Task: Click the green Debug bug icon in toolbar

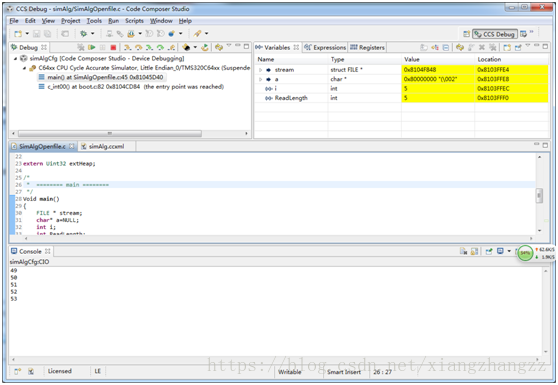Action: pos(83,33)
